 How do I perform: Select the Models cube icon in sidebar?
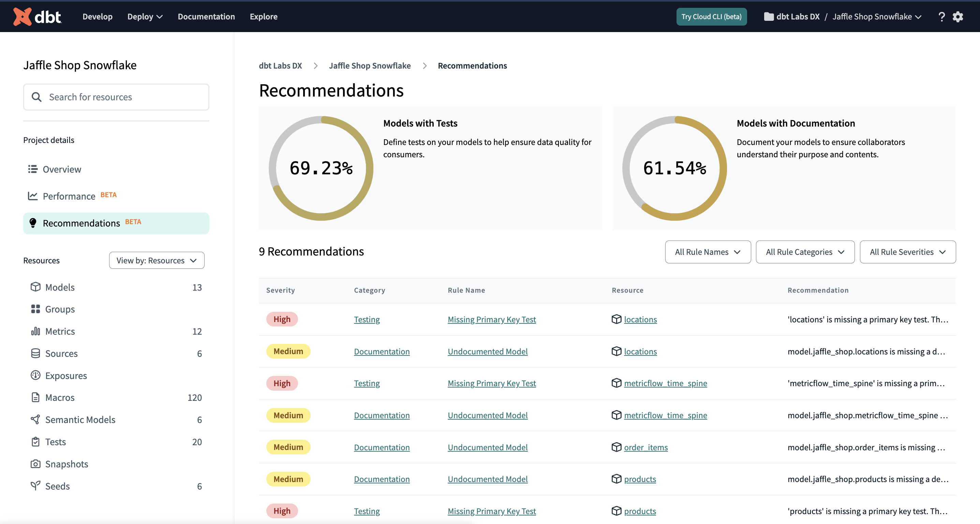pyautogui.click(x=35, y=287)
